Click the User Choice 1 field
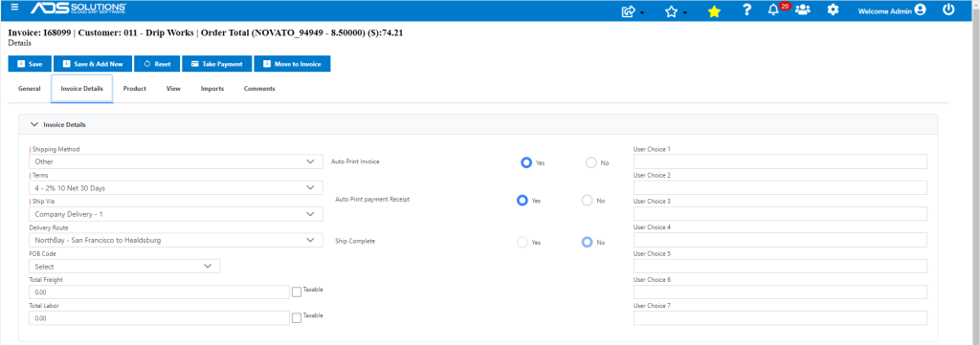Viewport: 980px width, 345px height. pyautogui.click(x=781, y=162)
